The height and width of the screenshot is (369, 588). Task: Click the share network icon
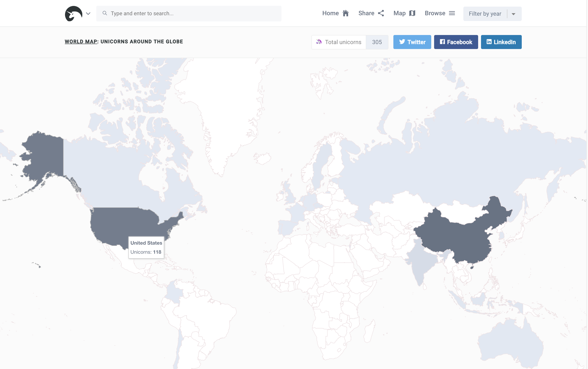381,13
